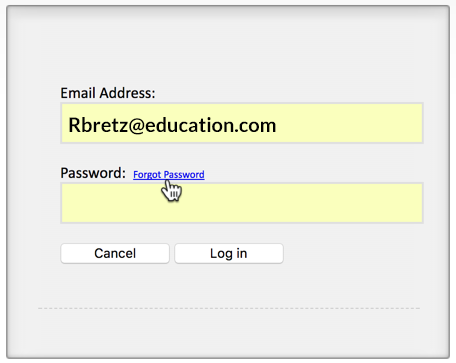This screenshot has height=363, width=456.
Task: Click the Password label text
Action: coord(93,173)
